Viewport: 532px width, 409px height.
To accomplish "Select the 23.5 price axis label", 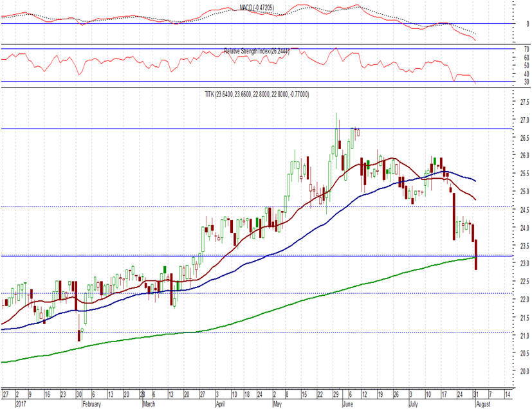I will 524,246.
